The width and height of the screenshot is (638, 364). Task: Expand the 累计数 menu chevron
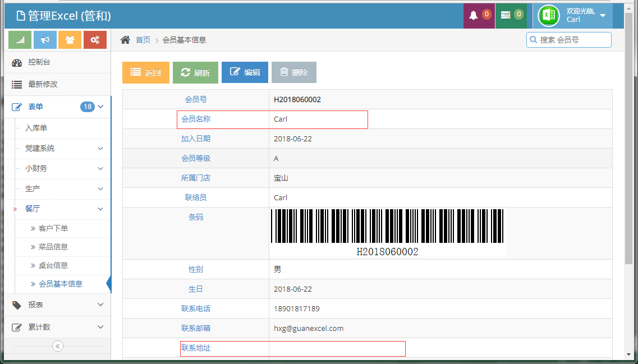[100, 327]
